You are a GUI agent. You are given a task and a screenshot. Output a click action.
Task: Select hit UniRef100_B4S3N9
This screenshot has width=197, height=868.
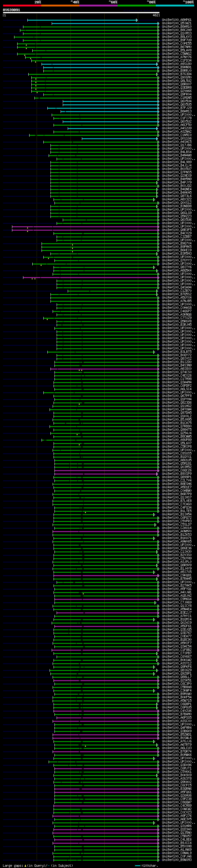[177, 365]
